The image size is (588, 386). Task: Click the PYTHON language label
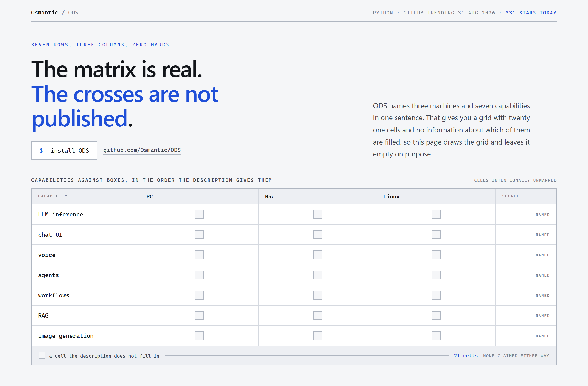(383, 13)
